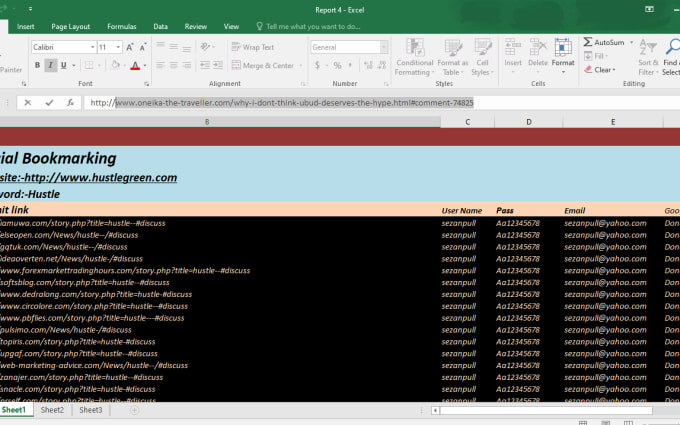This screenshot has width=680, height=425.
Task: Open Cell Styles gallery
Action: (x=482, y=57)
